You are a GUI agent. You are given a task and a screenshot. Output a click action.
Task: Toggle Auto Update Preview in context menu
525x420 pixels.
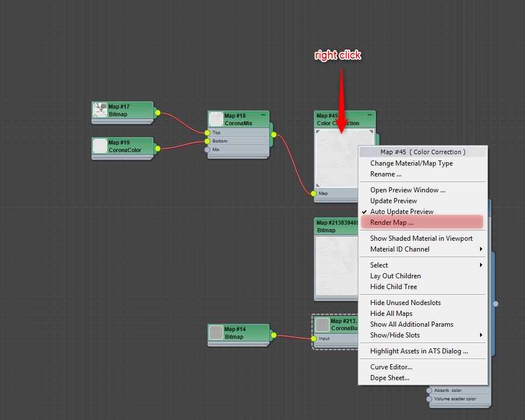(x=402, y=212)
